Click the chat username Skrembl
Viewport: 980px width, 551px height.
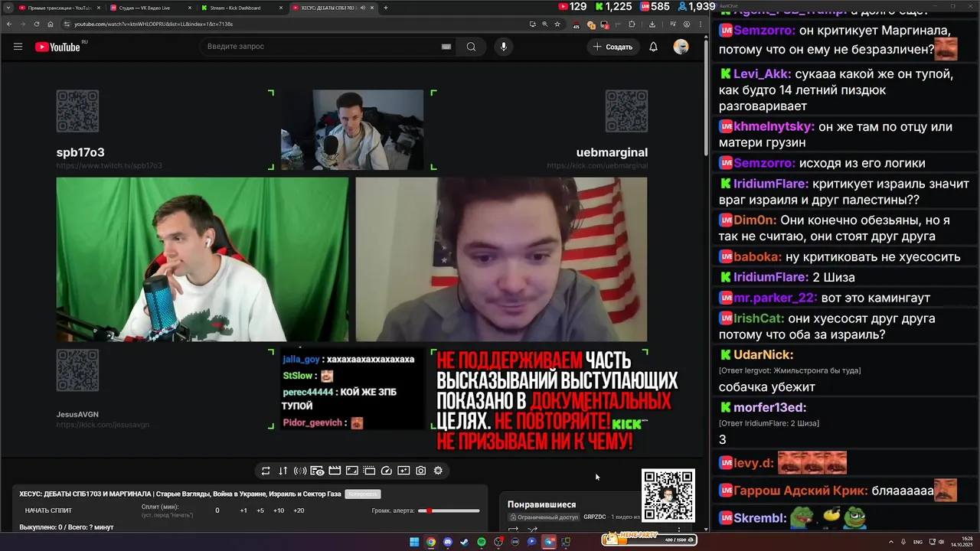point(759,518)
